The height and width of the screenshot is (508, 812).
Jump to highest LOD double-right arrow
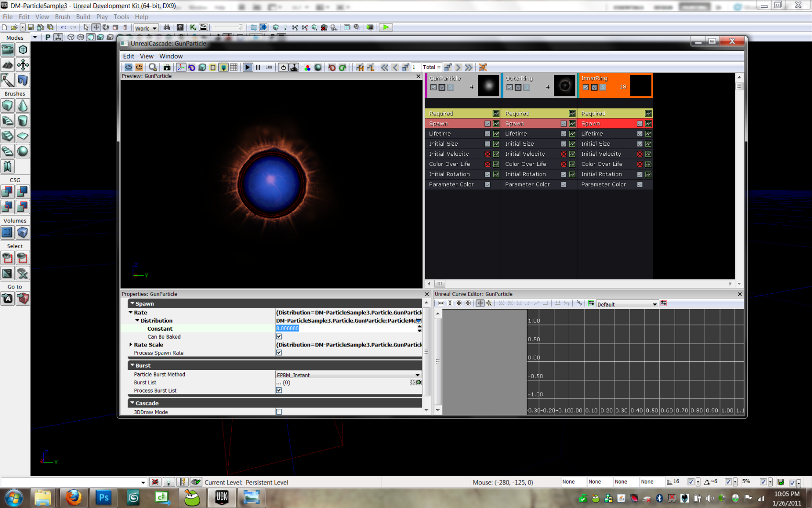pos(469,68)
